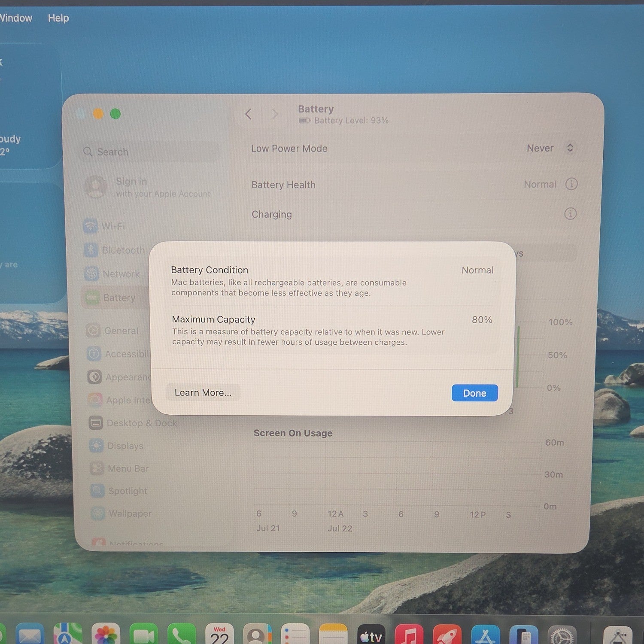Open Desktop & Dock settings
644x644 pixels.
[133, 423]
